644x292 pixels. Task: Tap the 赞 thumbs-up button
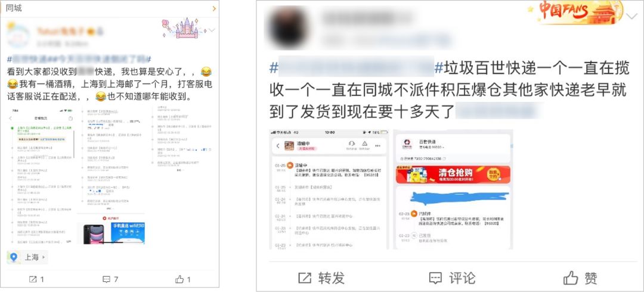point(580,278)
